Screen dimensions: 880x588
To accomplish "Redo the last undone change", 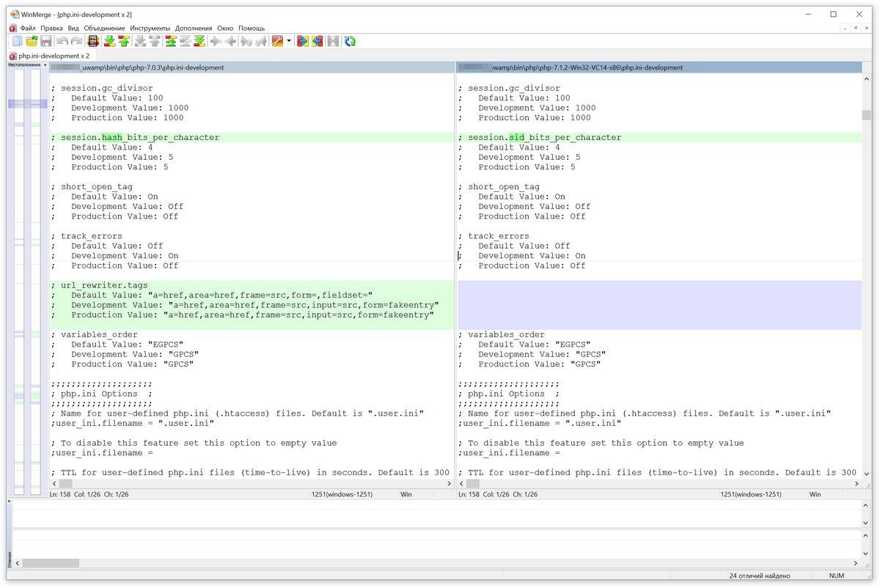I will pyautogui.click(x=76, y=41).
